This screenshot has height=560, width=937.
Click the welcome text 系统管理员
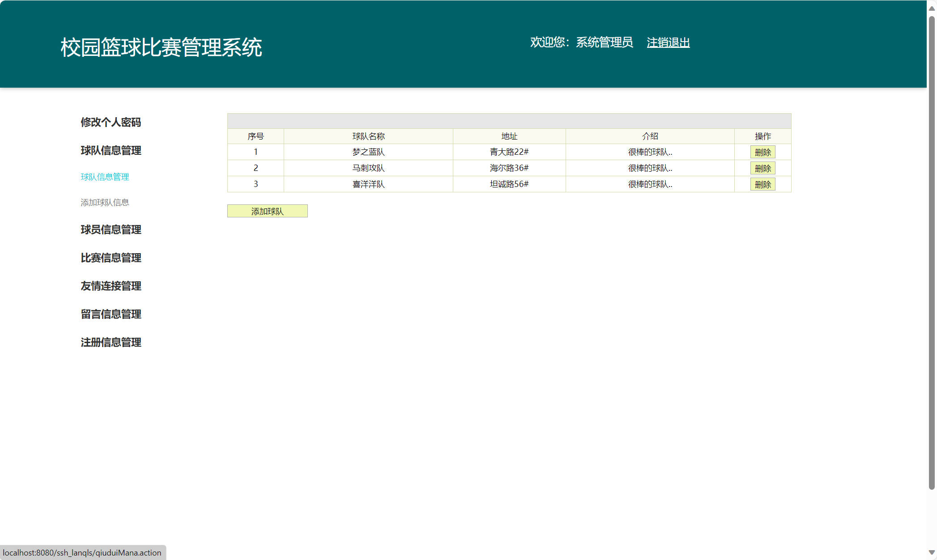coord(604,42)
